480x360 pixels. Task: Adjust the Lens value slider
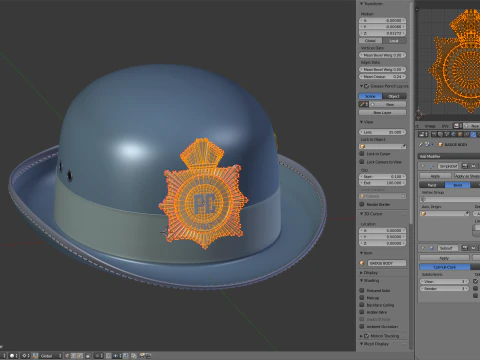(382, 132)
